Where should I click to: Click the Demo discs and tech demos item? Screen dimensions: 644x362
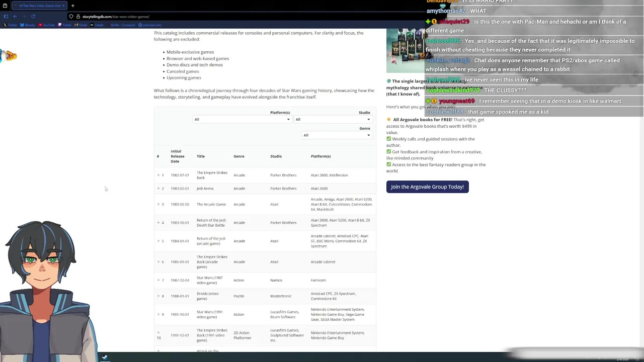[195, 65]
